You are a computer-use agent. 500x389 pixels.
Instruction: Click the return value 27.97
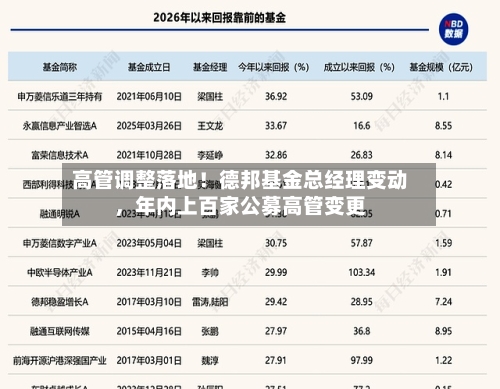[276, 331]
